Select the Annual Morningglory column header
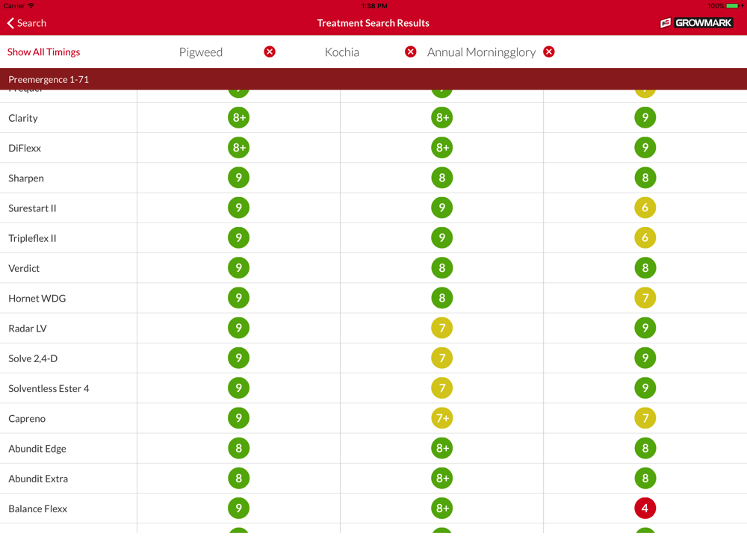Image resolution: width=747 pixels, height=560 pixels. point(481,52)
